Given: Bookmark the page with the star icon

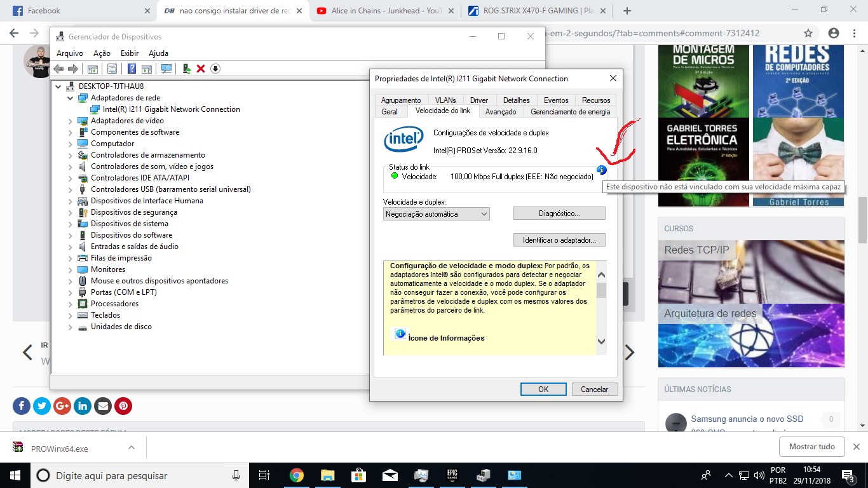Looking at the screenshot, I should (808, 33).
